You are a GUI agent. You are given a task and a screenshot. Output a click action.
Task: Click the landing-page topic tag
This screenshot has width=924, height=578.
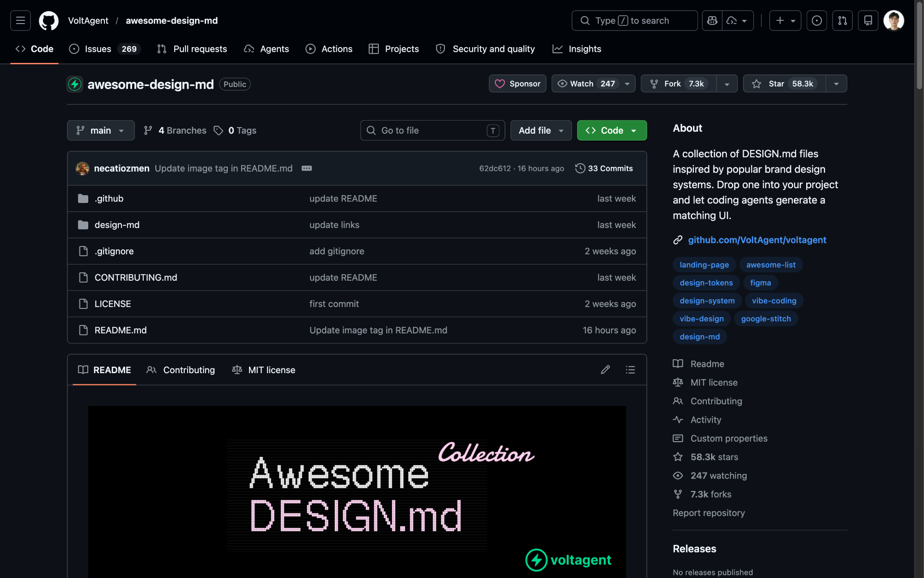click(x=704, y=264)
